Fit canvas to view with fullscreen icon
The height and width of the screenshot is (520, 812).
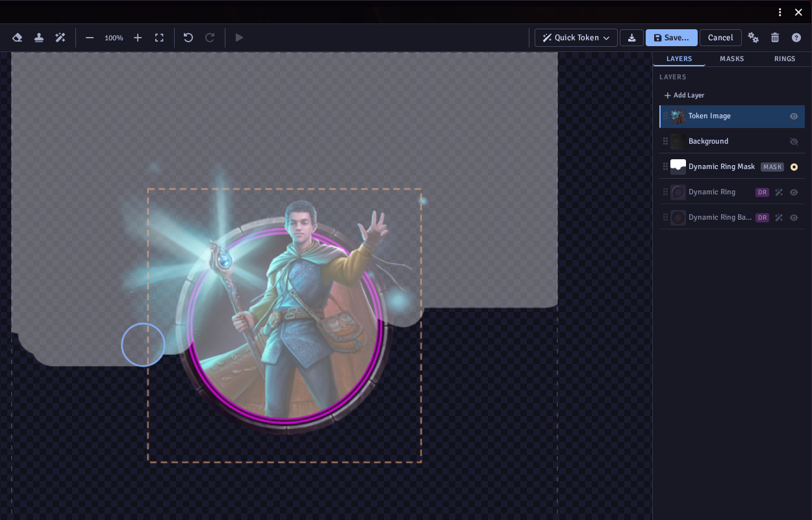(159, 38)
